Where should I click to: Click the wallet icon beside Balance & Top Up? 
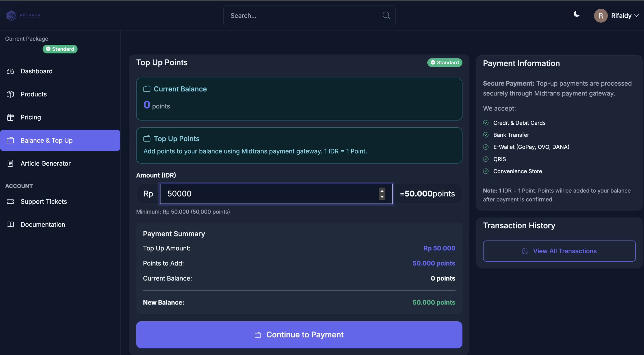point(10,140)
